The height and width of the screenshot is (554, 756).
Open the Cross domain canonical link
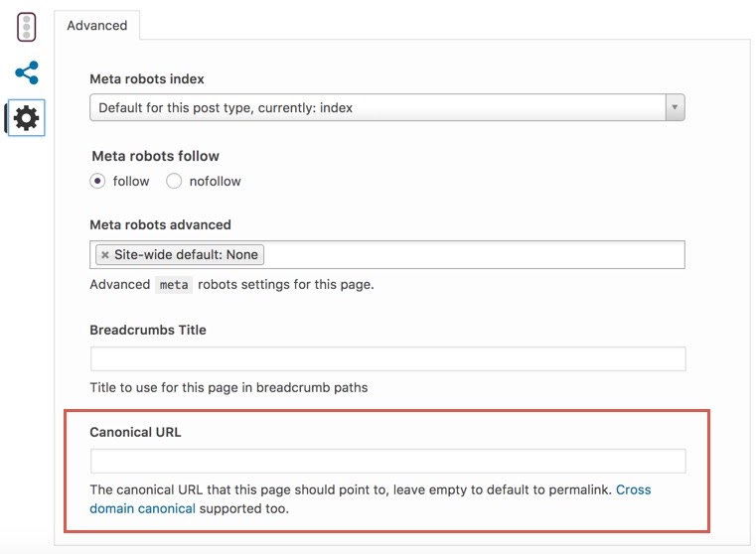(371, 499)
